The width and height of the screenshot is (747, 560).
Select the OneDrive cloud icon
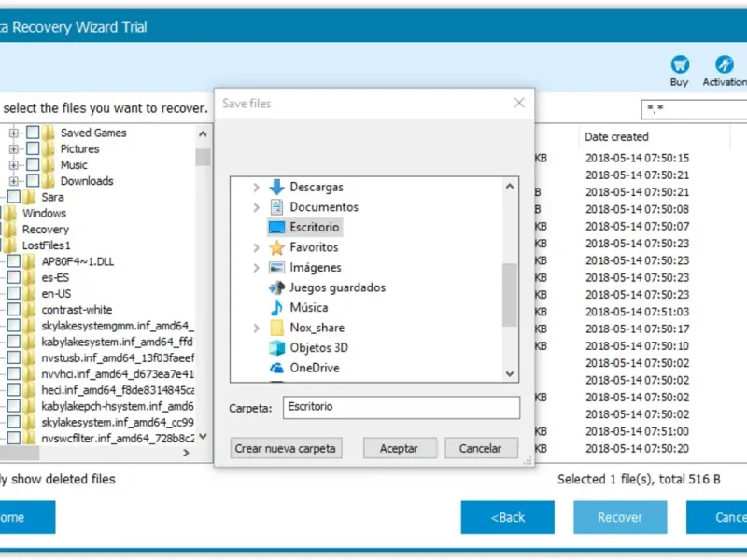pyautogui.click(x=276, y=368)
